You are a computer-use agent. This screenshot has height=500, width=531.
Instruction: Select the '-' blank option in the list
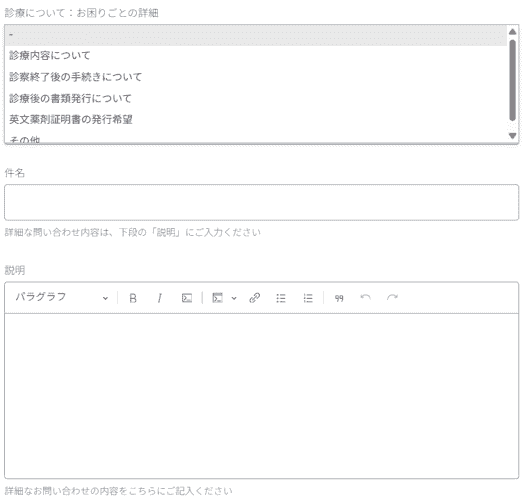(x=256, y=35)
